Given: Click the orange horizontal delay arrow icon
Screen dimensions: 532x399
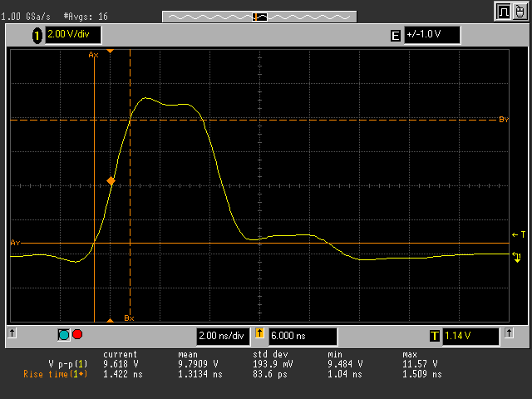Looking at the screenshot, I should point(259,336).
